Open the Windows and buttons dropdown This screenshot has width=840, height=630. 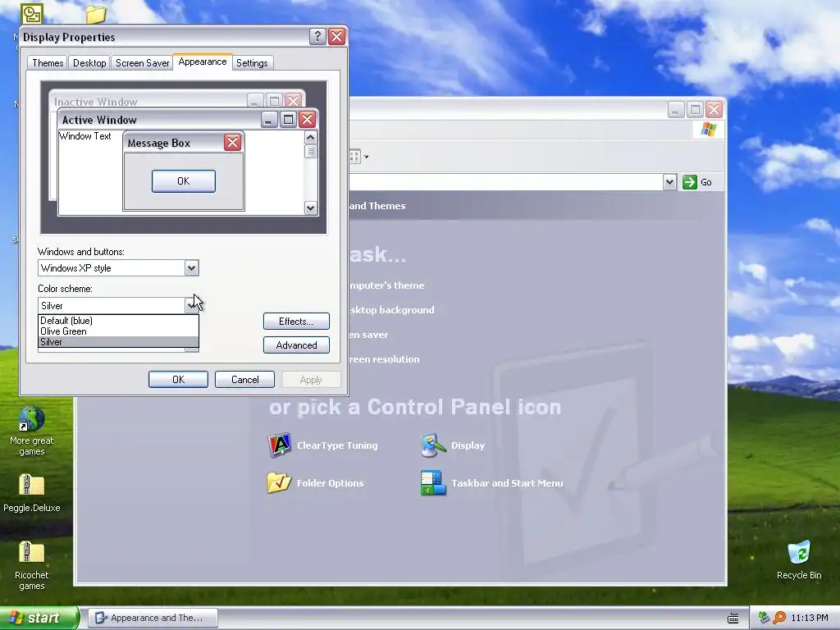pyautogui.click(x=191, y=268)
